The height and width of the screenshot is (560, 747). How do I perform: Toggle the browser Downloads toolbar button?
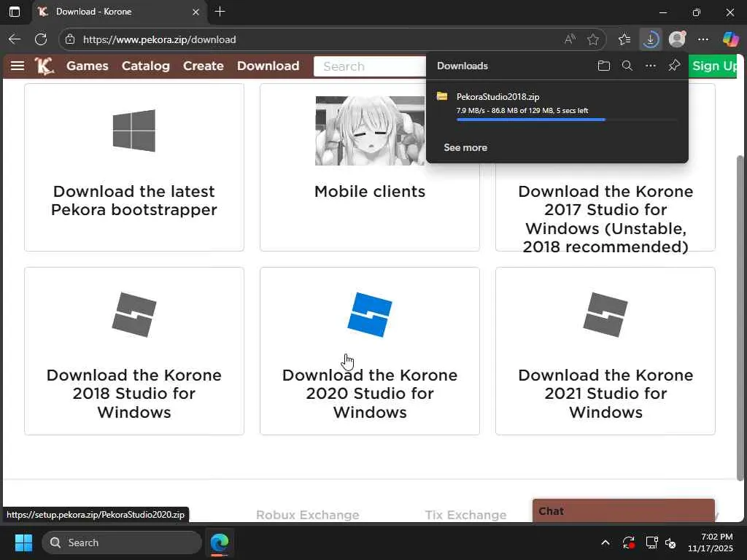pyautogui.click(x=650, y=39)
